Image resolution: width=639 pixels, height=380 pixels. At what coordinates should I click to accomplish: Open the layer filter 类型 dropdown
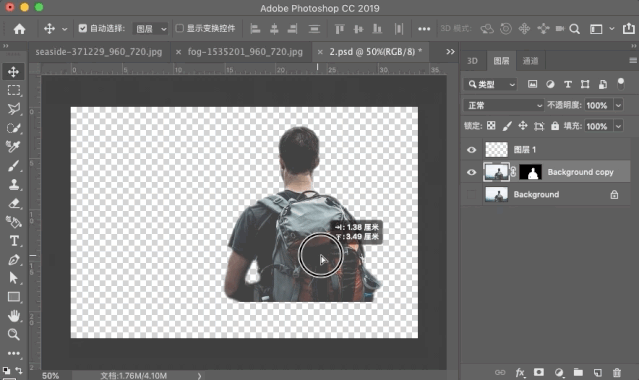[x=490, y=84]
